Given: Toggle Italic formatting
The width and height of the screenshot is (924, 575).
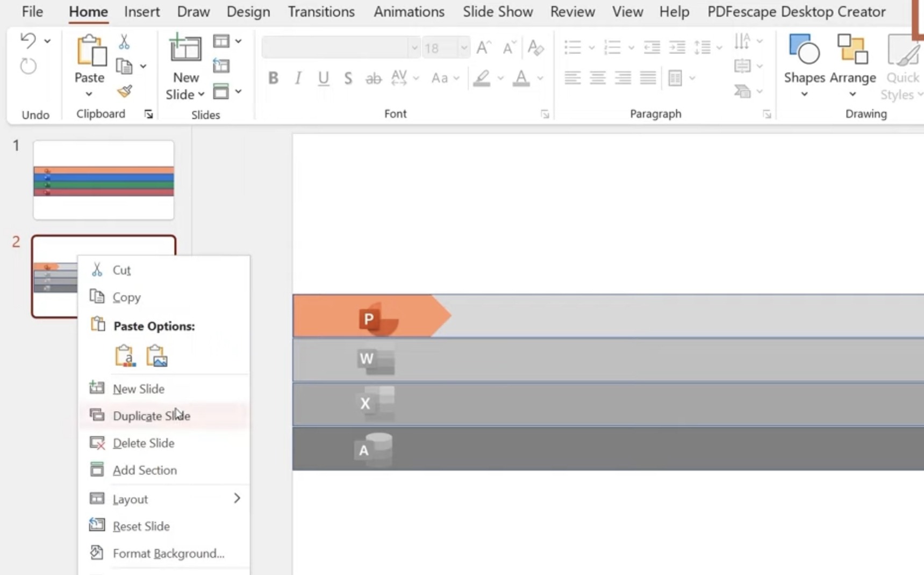Looking at the screenshot, I should (298, 78).
